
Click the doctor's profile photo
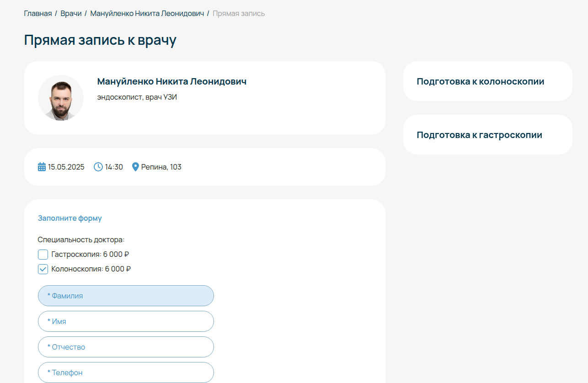pyautogui.click(x=60, y=98)
